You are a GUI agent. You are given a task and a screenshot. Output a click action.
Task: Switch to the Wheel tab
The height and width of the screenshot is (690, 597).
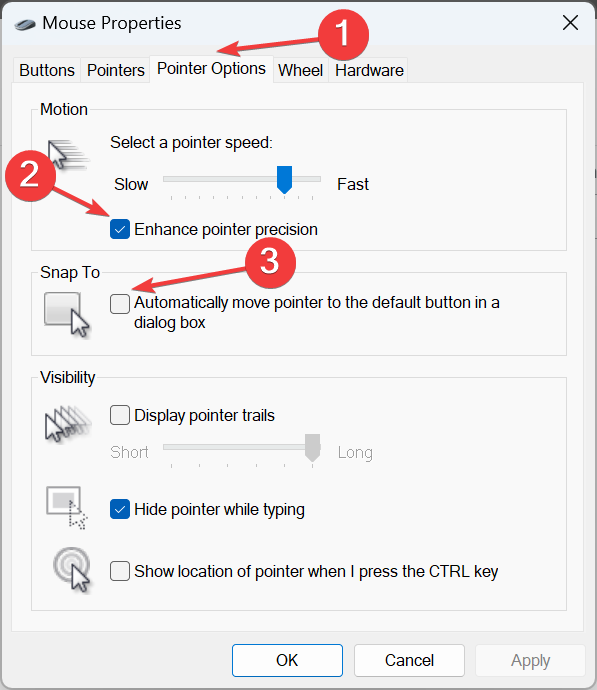point(300,70)
